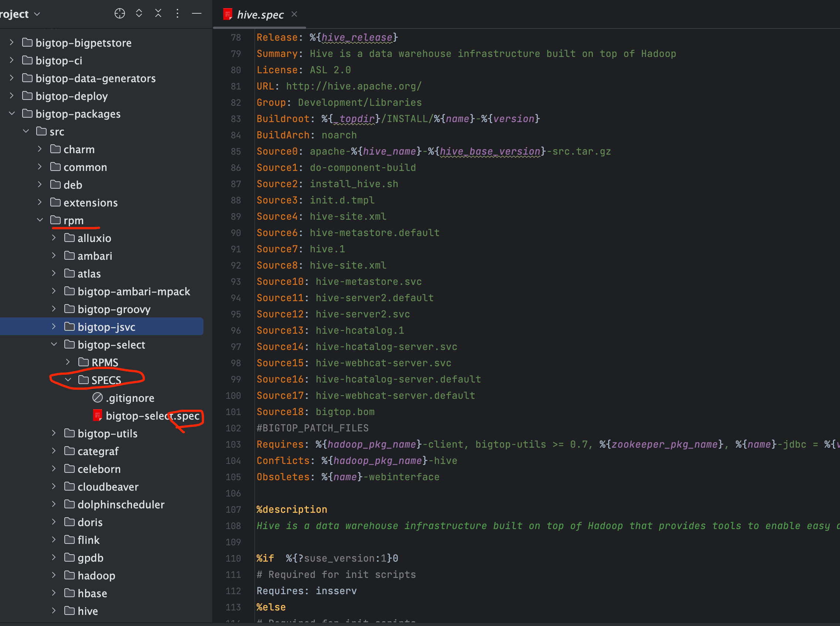This screenshot has width=840, height=626.
Task: Collapse the src folder
Action: click(x=26, y=131)
